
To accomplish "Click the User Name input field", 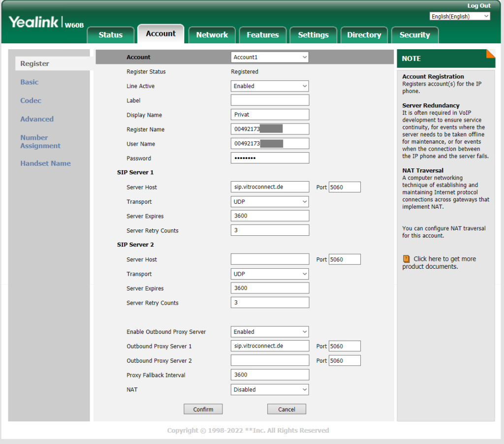I will tap(270, 144).
